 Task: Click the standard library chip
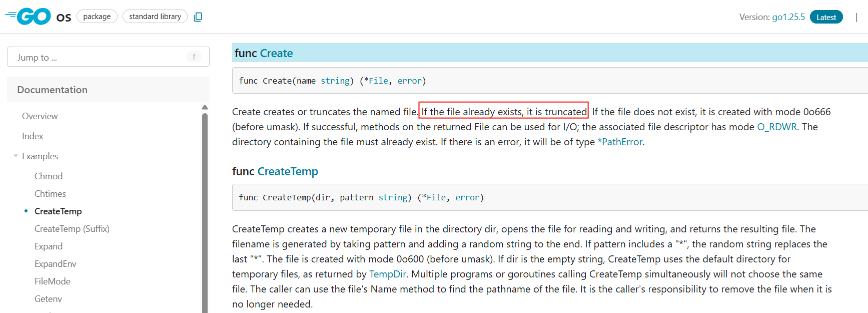tap(155, 17)
